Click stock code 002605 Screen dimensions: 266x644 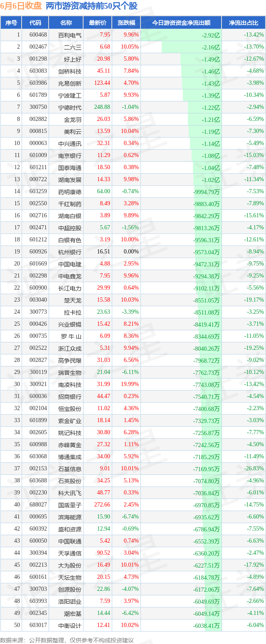pos(38,432)
